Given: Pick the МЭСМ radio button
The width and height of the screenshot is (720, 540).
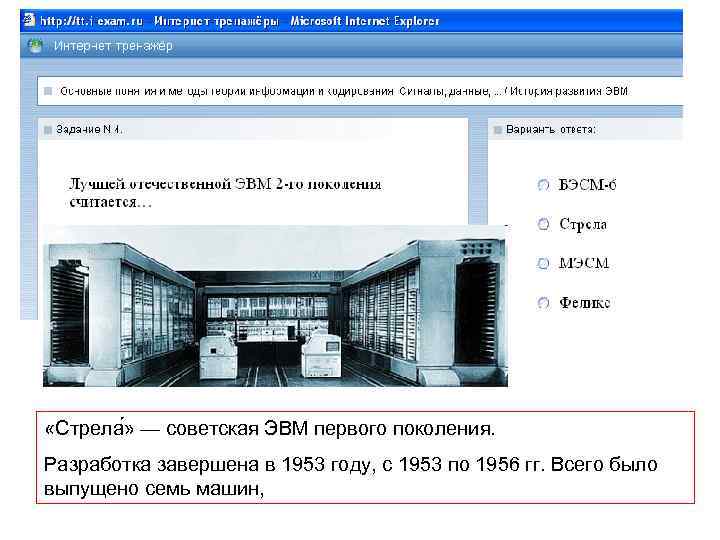Looking at the screenshot, I should pyautogui.click(x=543, y=263).
